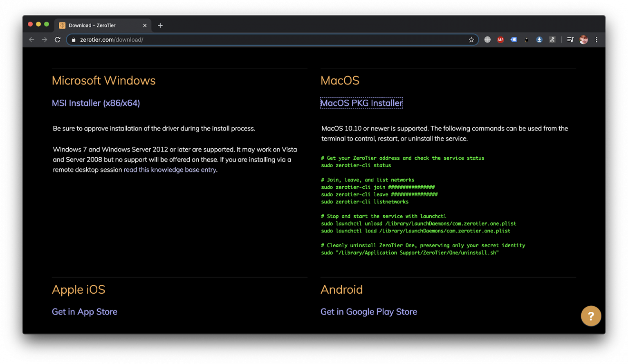Click the '# Join, leave, and list networks' comment
628x364 pixels.
click(368, 180)
